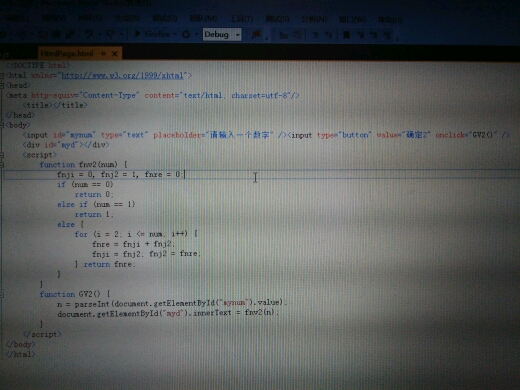The height and width of the screenshot is (390, 520).
Task: Click the </head> closing tag line
Action: [20, 115]
